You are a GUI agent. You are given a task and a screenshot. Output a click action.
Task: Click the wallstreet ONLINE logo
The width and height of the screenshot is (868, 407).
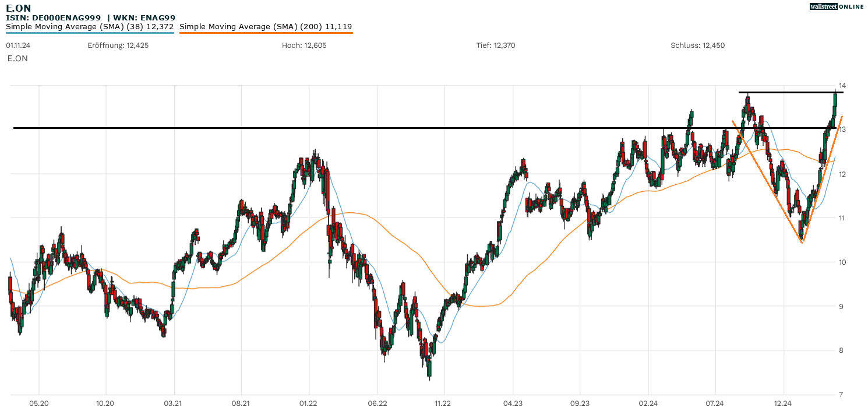click(x=837, y=6)
